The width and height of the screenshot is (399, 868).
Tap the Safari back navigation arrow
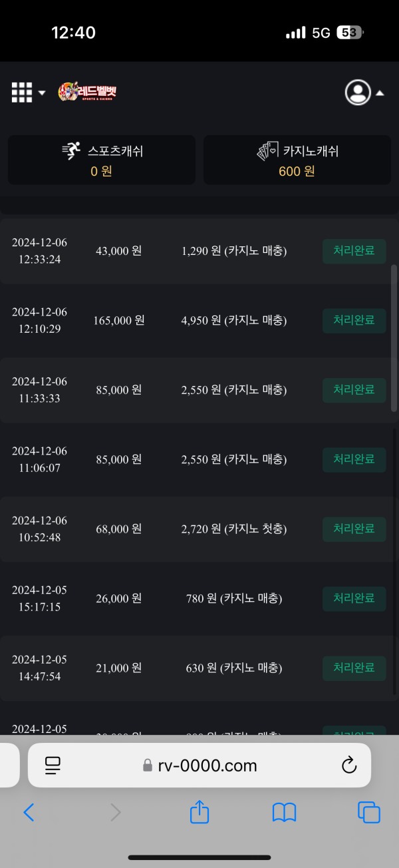click(29, 812)
